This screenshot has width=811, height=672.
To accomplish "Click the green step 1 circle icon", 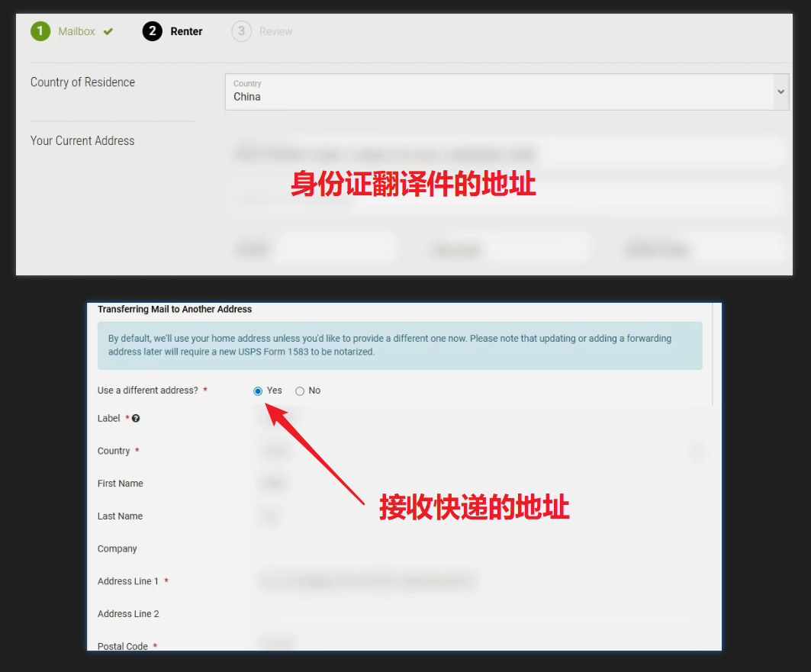I will pyautogui.click(x=40, y=31).
